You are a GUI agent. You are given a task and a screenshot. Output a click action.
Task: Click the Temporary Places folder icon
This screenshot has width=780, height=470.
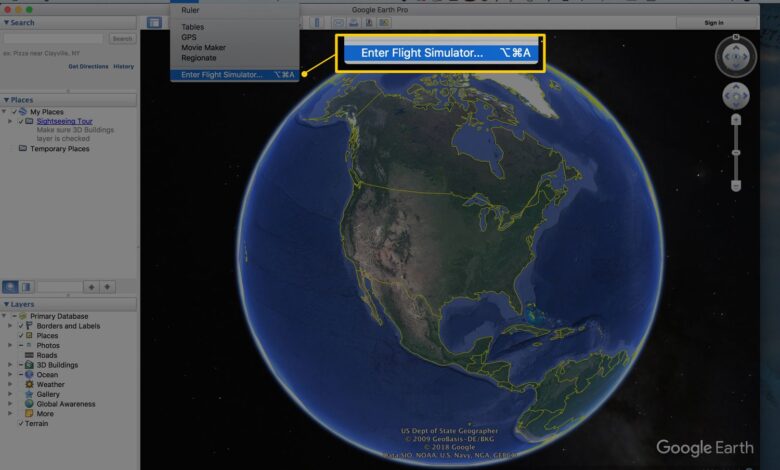pyautogui.click(x=23, y=148)
